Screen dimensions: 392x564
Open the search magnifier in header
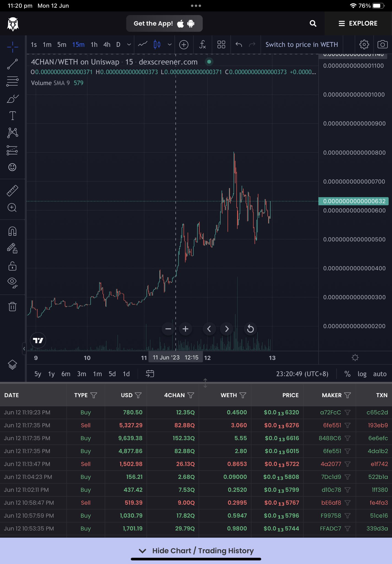pyautogui.click(x=313, y=23)
